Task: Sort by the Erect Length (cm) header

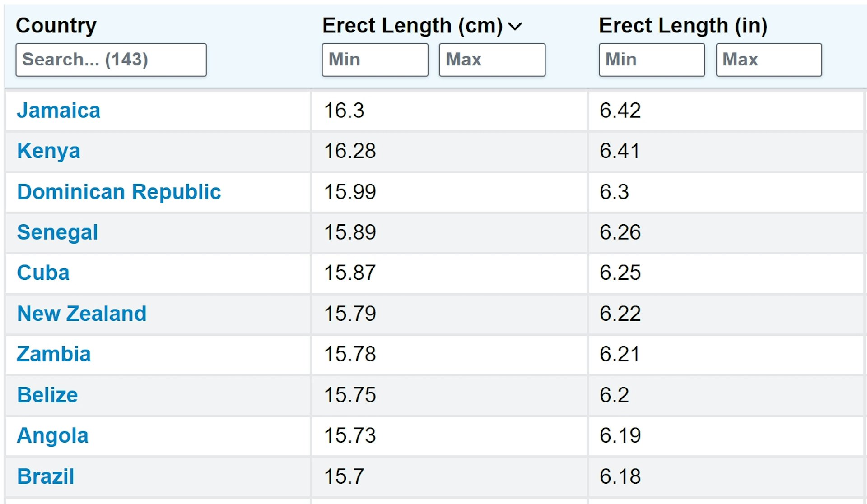Action: [412, 26]
